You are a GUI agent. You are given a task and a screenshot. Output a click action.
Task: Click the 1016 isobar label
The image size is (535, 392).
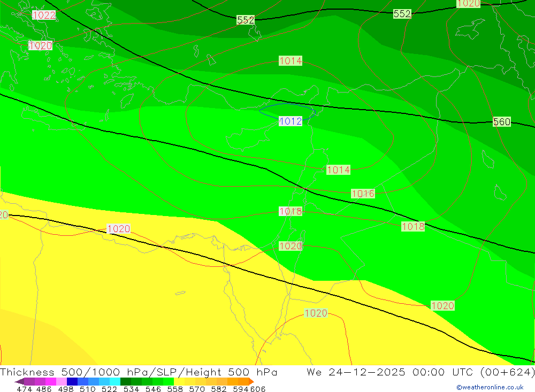(363, 194)
